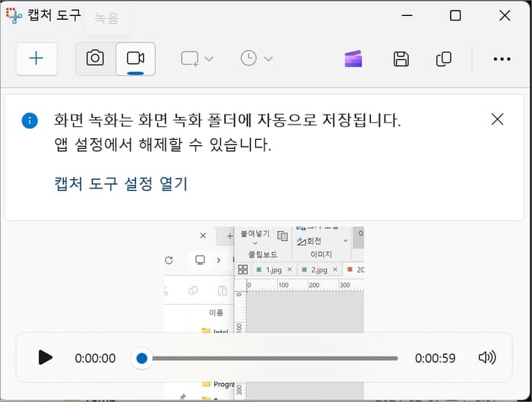Minimize the 캡처 도구 window
The width and height of the screenshot is (532, 402).
[407, 15]
